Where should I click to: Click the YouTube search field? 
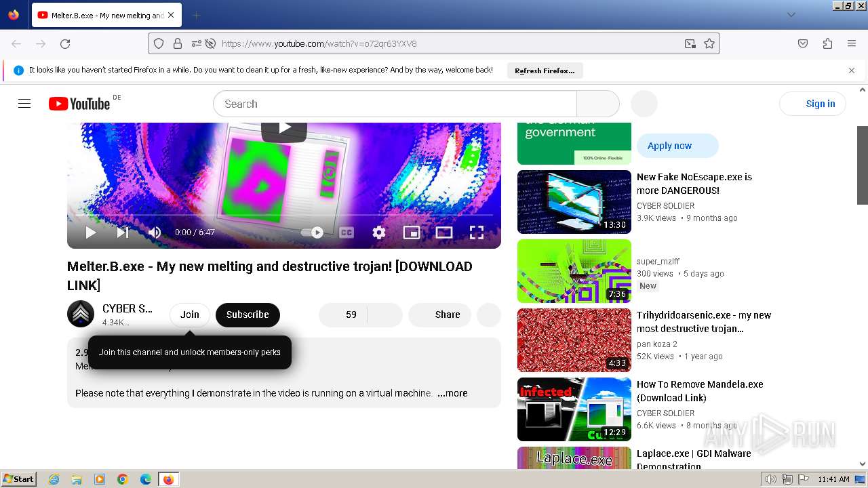point(395,104)
